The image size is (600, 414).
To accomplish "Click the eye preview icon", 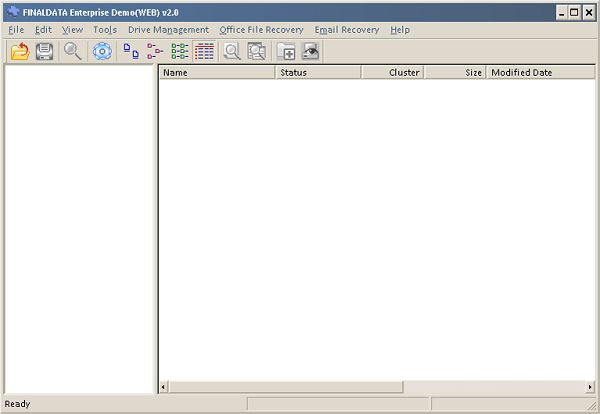I will pos(310,51).
